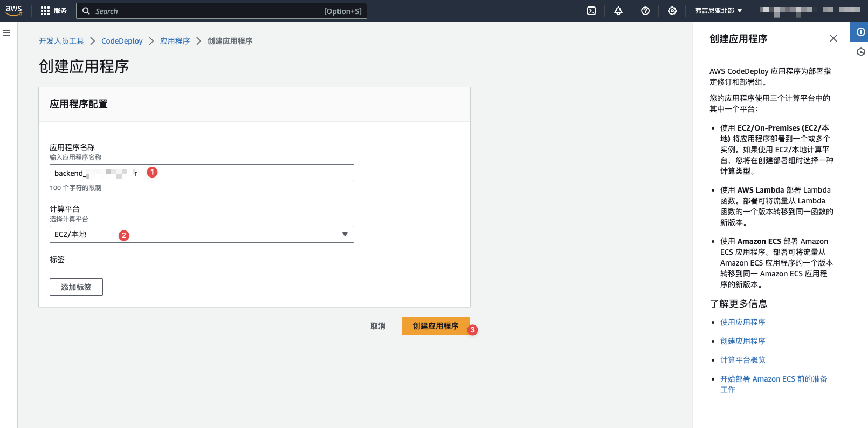This screenshot has width=868, height=428.
Task: Click the 添加标签 button
Action: pos(76,287)
